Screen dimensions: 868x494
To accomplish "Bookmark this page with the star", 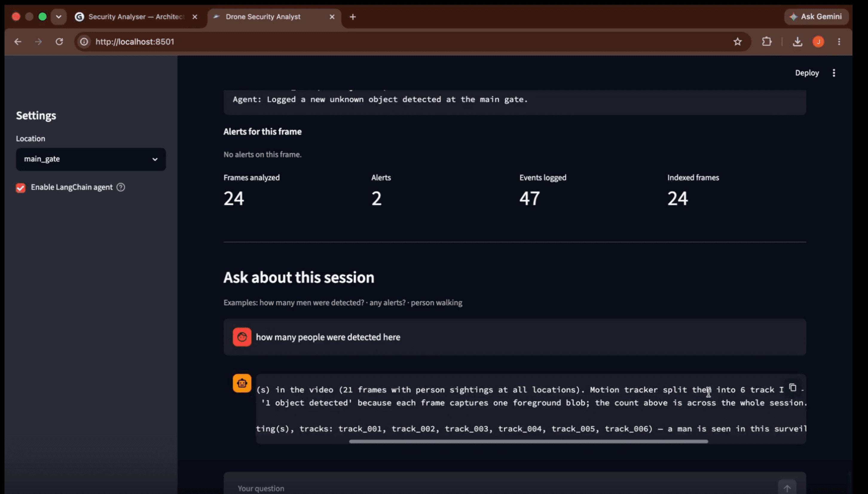I will pos(737,42).
